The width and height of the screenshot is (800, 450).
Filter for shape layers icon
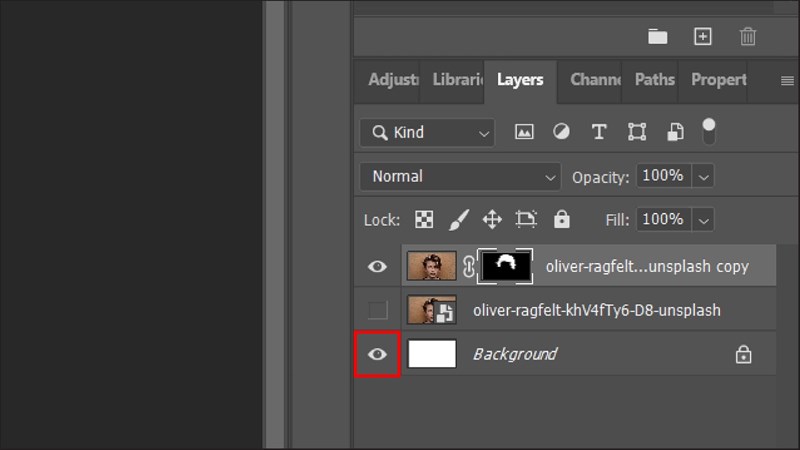click(x=637, y=132)
